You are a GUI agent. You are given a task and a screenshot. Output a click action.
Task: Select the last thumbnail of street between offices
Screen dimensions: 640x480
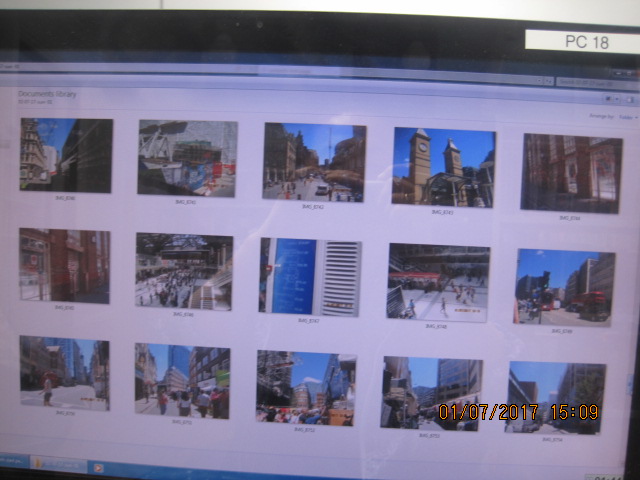[555, 398]
